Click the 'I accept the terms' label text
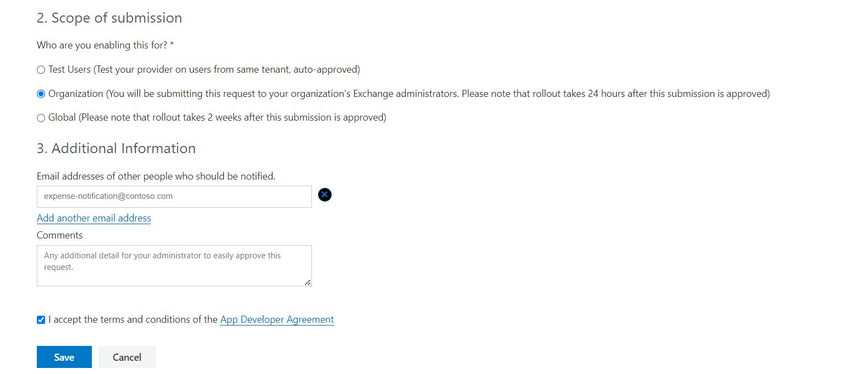The image size is (850, 374). tap(133, 320)
